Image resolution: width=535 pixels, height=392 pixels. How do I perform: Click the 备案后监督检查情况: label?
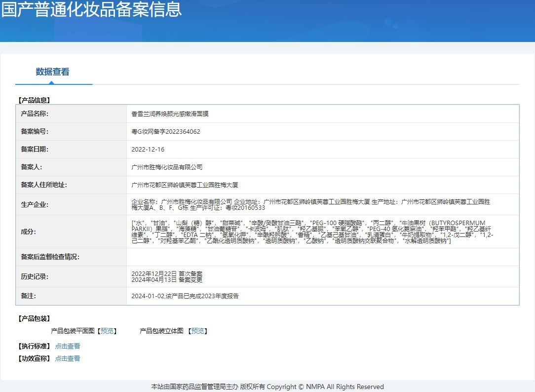[50, 257]
